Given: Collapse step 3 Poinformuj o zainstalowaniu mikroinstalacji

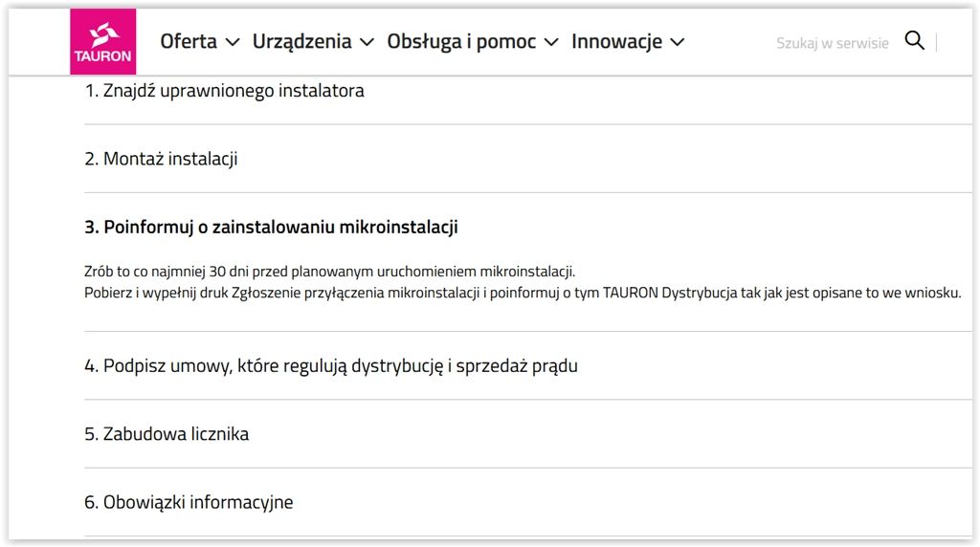Looking at the screenshot, I should 528,227.
